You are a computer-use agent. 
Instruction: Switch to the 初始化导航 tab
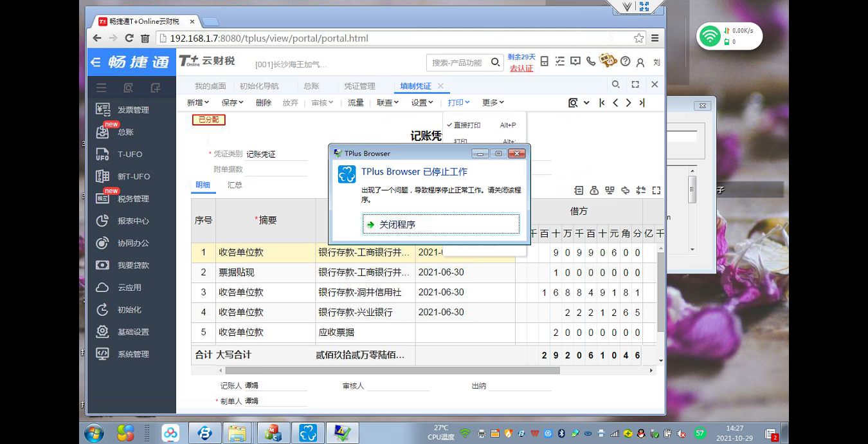tap(259, 86)
